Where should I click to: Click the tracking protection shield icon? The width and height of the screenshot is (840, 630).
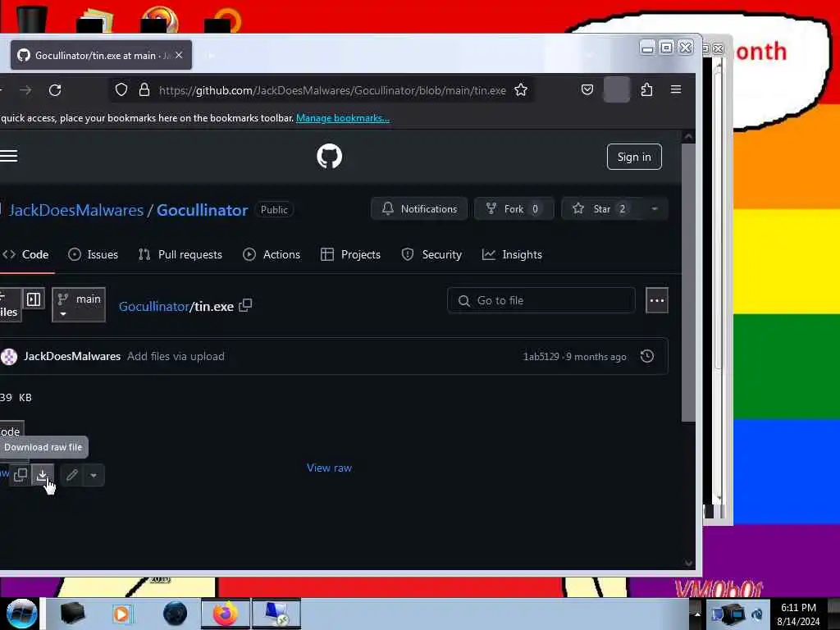click(121, 90)
